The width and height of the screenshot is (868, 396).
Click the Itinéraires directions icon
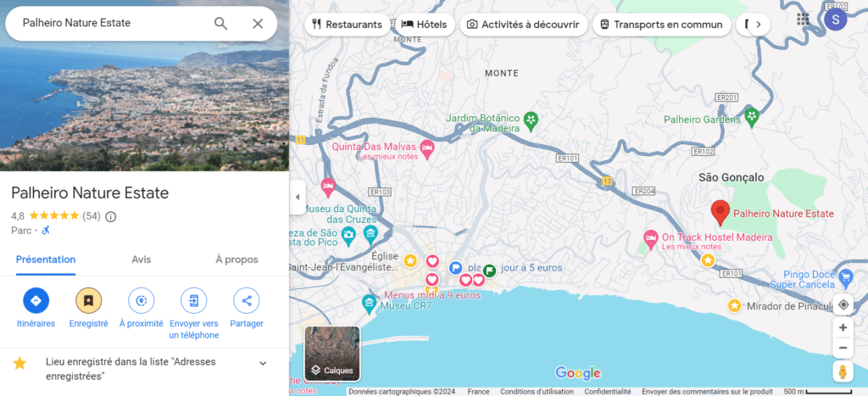[36, 301]
